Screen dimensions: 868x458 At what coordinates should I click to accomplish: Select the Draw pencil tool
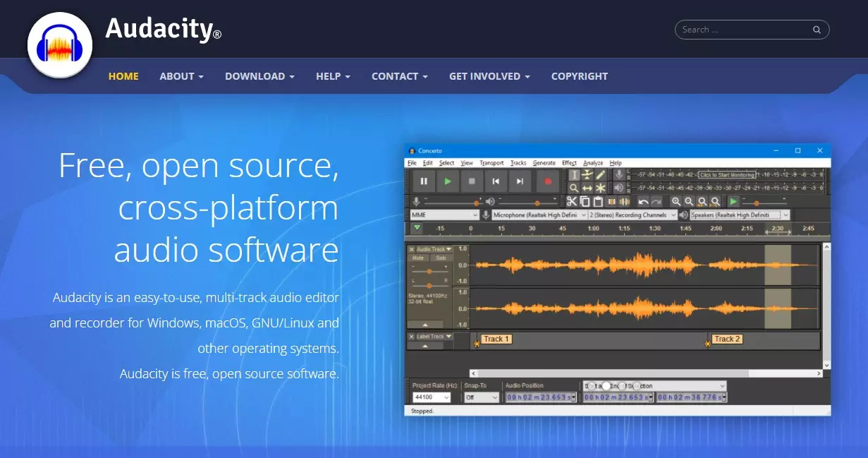click(x=601, y=174)
